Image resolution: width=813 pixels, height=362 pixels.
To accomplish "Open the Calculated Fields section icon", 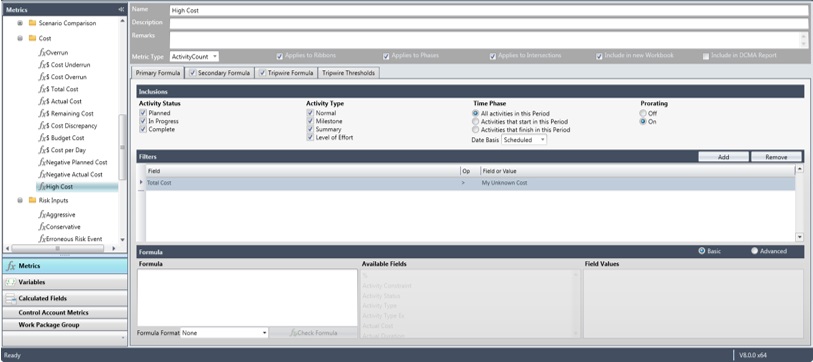I will (10, 298).
